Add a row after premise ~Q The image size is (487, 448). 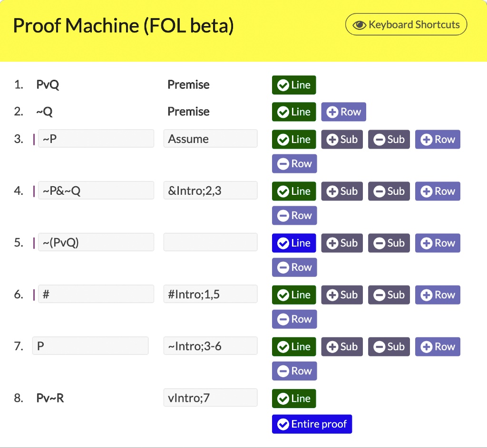click(x=343, y=112)
